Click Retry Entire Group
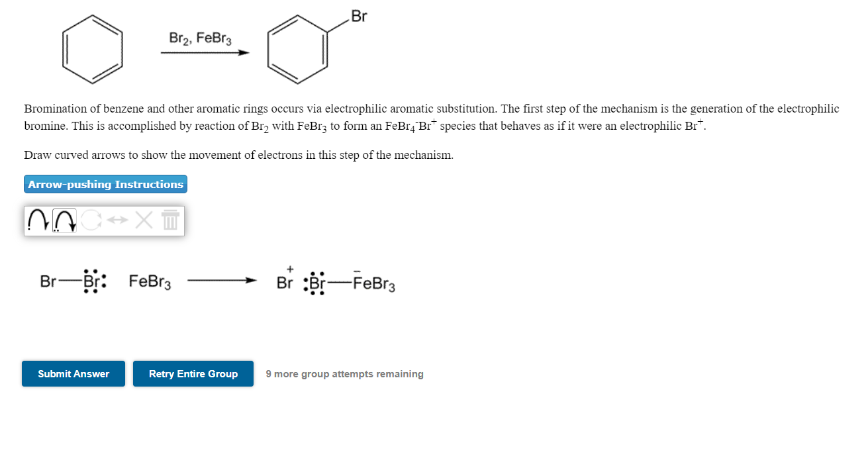868x468 pixels. [193, 373]
